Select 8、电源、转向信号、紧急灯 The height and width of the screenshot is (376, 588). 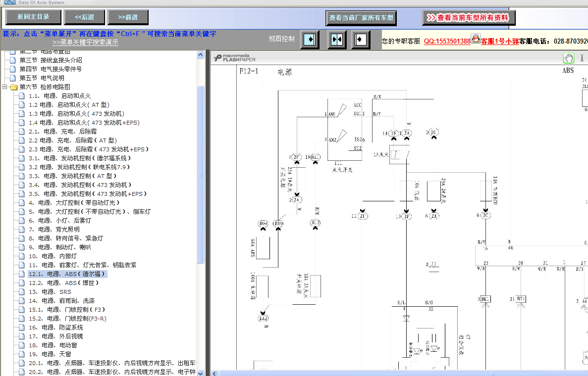pos(65,238)
